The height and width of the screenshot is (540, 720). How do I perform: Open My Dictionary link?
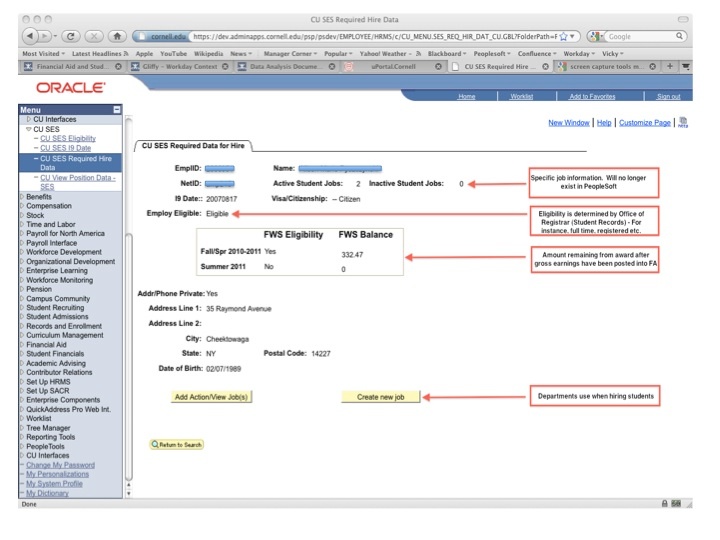47,493
